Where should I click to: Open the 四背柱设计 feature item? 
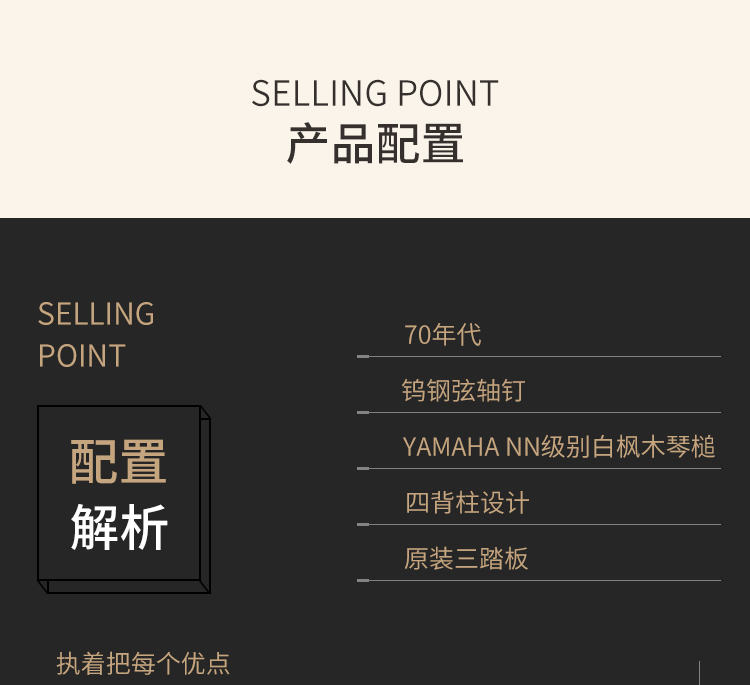tap(466, 503)
